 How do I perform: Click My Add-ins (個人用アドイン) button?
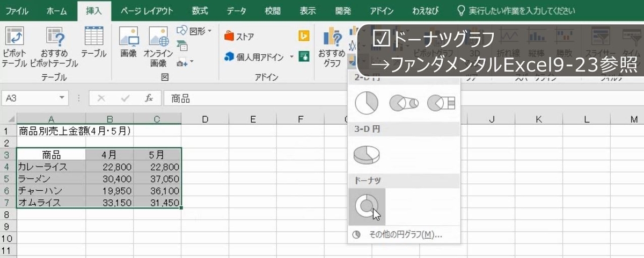pos(254,56)
